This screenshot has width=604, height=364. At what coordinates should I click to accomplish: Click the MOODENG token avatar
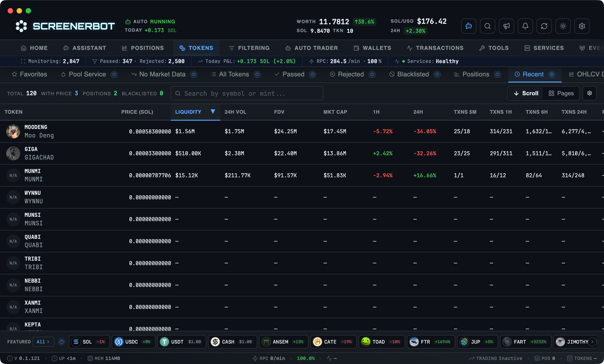pyautogui.click(x=13, y=131)
